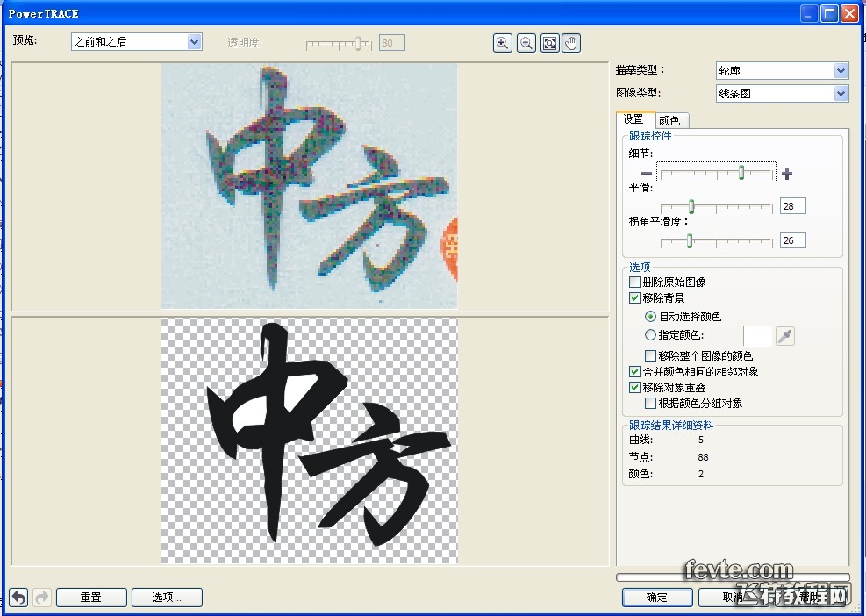Click the 平滑 value field showing 28
The image size is (866, 616).
tap(793, 206)
